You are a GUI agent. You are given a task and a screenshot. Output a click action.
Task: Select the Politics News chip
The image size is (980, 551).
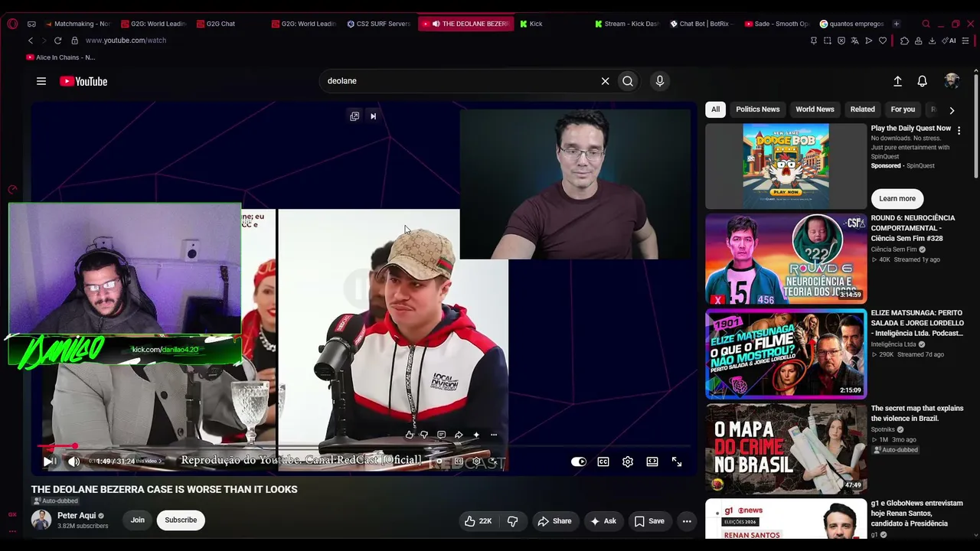758,109
